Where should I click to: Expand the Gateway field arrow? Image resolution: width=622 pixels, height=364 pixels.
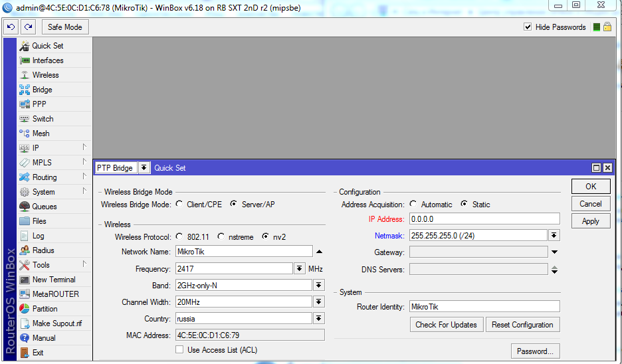555,252
